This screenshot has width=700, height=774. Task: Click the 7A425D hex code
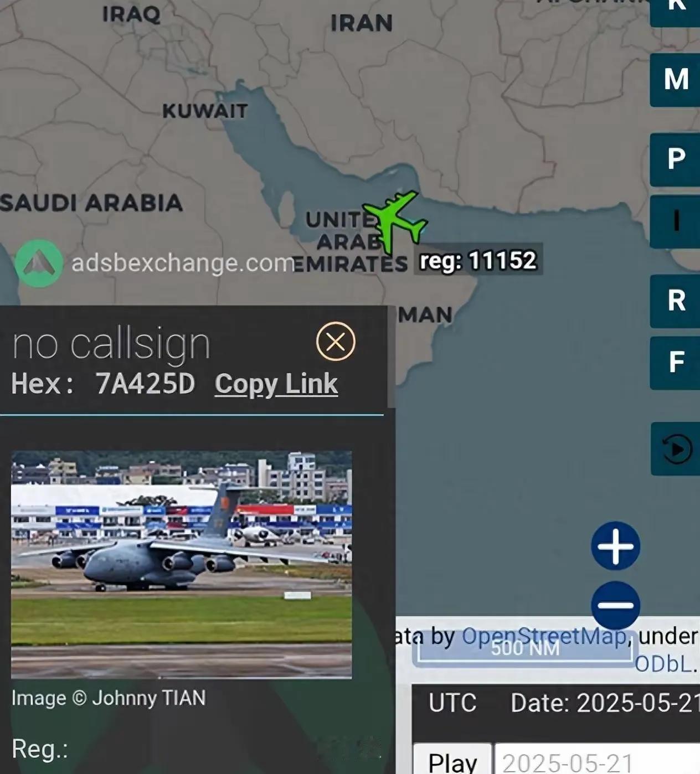(145, 384)
